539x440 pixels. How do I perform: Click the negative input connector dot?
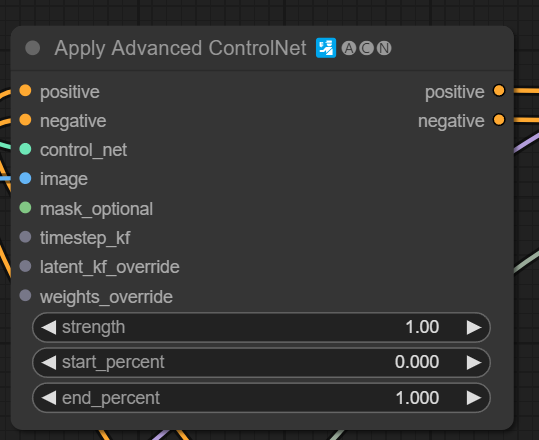pyautogui.click(x=25, y=120)
